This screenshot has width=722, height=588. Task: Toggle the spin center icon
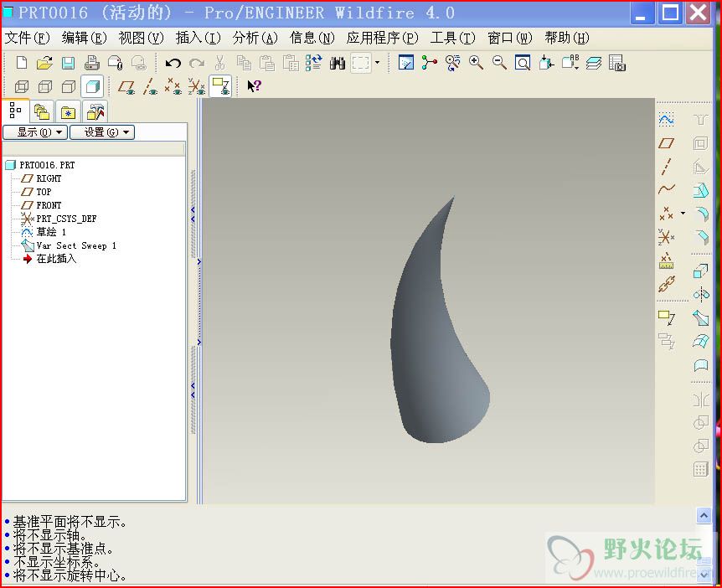(429, 63)
